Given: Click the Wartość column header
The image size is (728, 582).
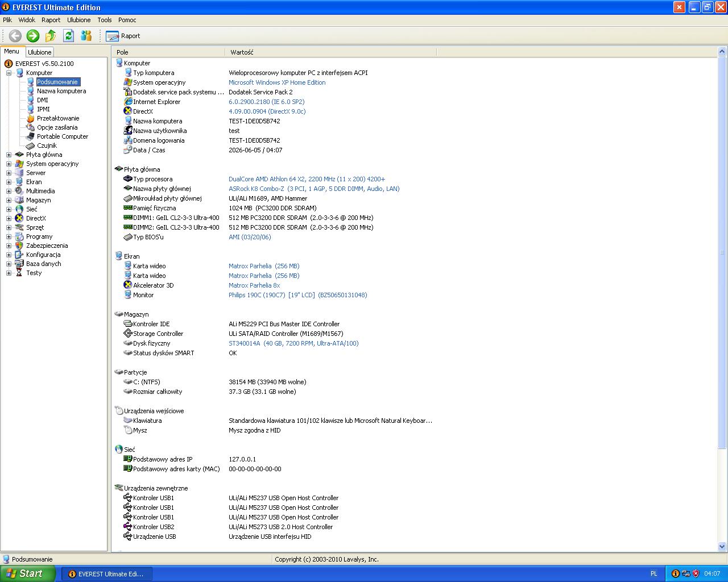Looking at the screenshot, I should click(x=330, y=52).
